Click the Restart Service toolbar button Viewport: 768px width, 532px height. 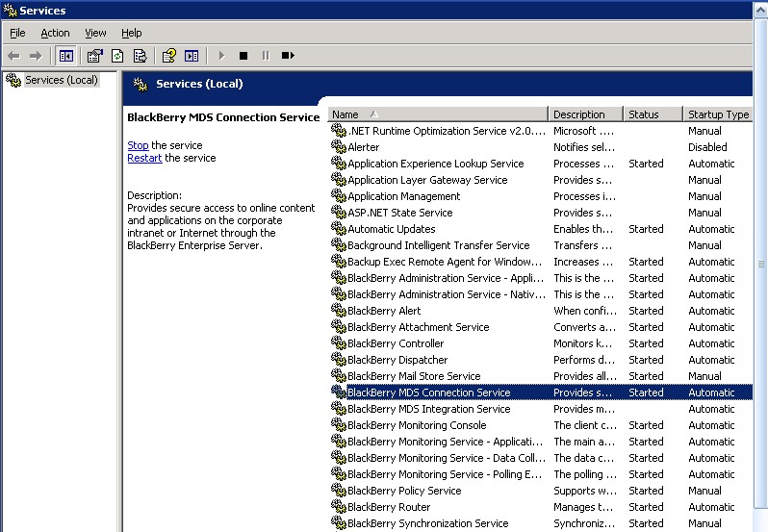point(288,56)
